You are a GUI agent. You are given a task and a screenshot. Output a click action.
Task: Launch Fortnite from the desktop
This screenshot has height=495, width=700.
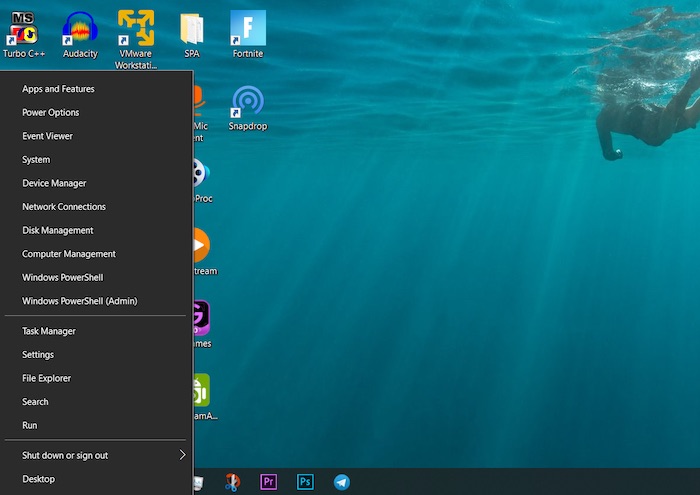(247, 30)
